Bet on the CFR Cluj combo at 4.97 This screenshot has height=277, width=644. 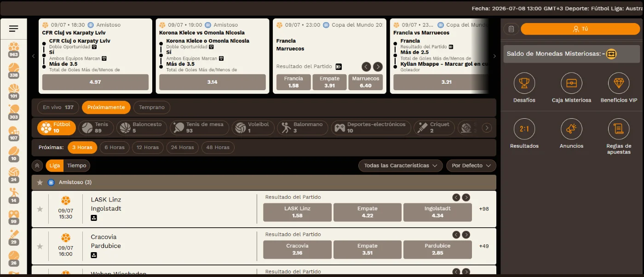tap(95, 82)
